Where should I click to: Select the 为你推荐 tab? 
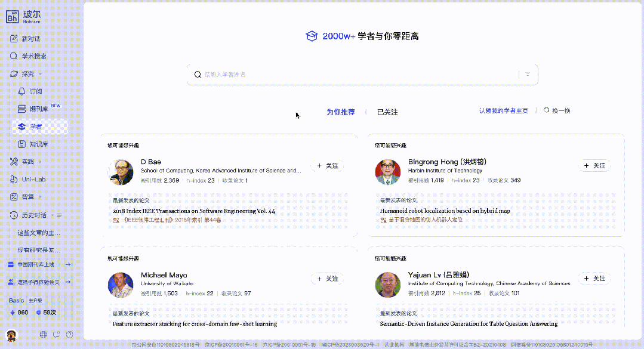[x=340, y=112]
